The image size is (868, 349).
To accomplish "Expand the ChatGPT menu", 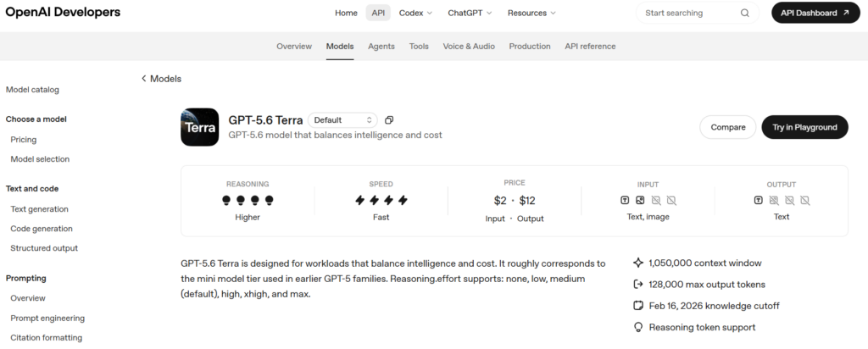I will coord(470,13).
